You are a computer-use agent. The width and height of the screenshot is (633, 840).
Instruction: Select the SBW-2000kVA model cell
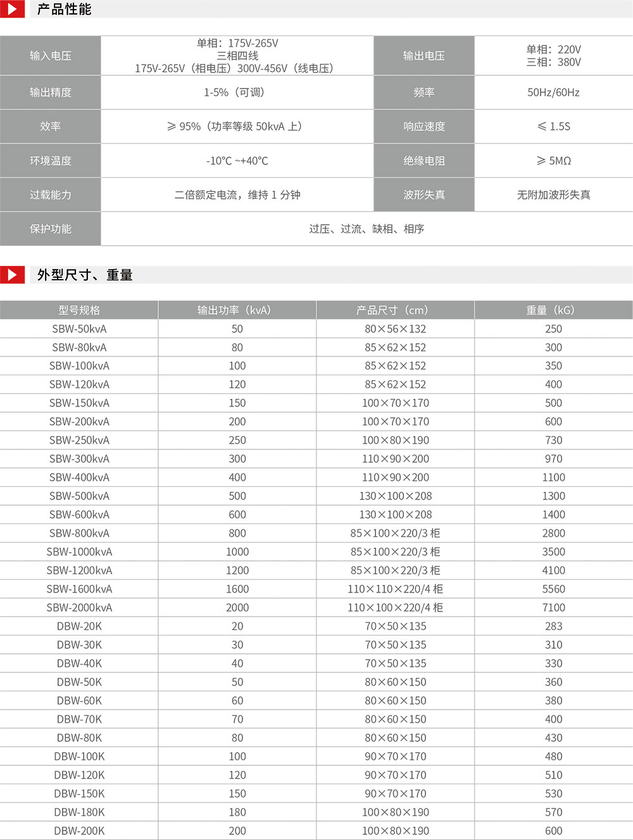pos(79,608)
